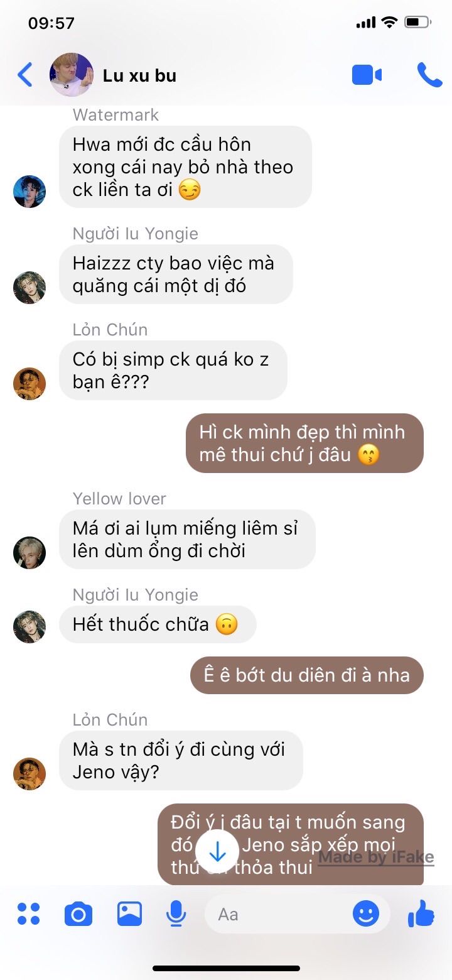Tap the back arrow to leave chat

click(24, 75)
